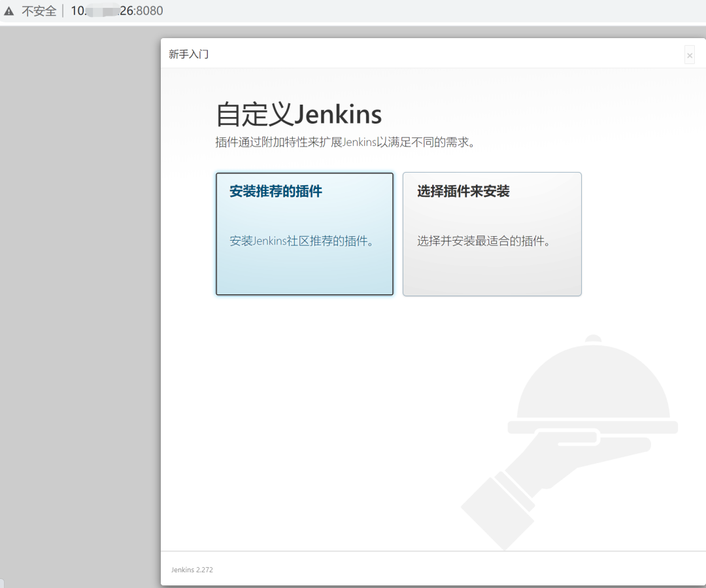Select 安装推荐的插件 option title
This screenshot has height=588, width=706.
276,192
